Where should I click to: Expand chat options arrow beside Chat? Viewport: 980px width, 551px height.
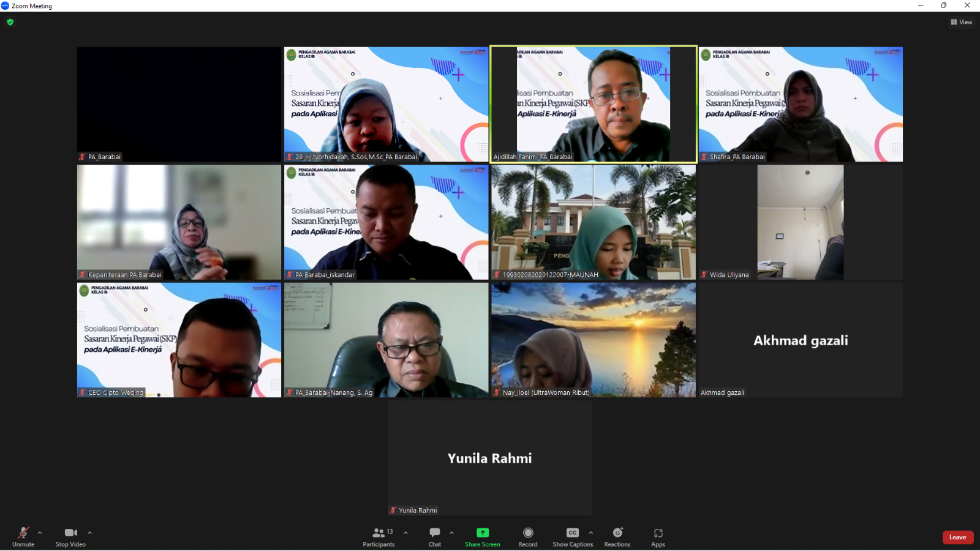coord(451,533)
